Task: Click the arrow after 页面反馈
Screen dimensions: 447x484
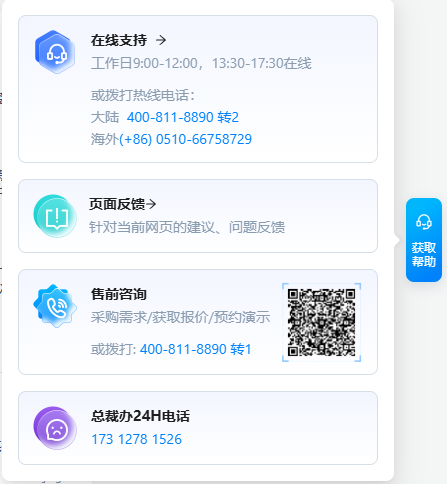Action: (x=151, y=204)
